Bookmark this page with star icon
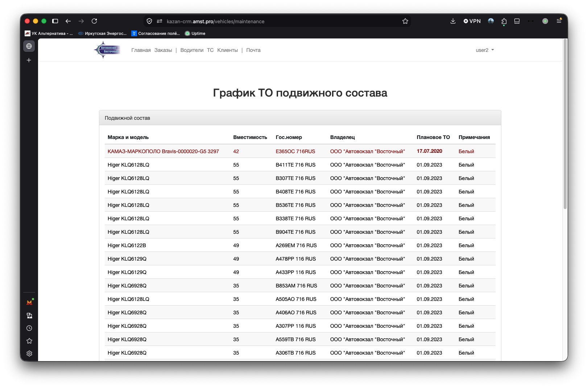 pyautogui.click(x=405, y=21)
